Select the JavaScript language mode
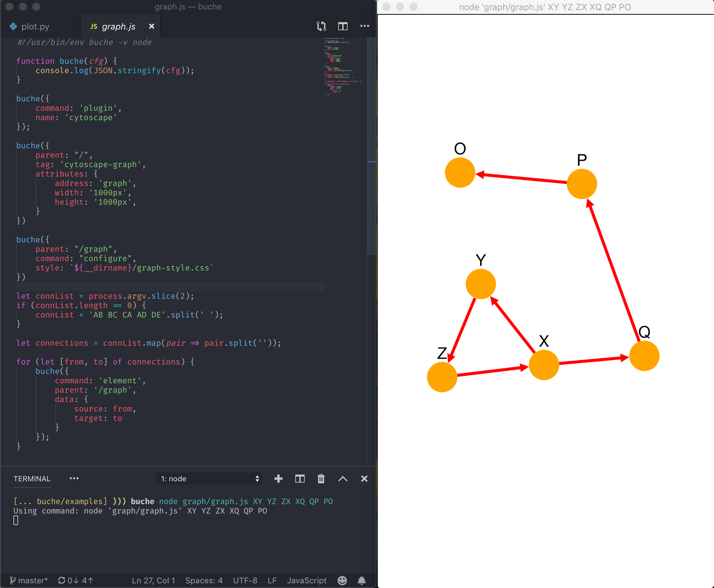The image size is (714, 588). click(x=306, y=581)
